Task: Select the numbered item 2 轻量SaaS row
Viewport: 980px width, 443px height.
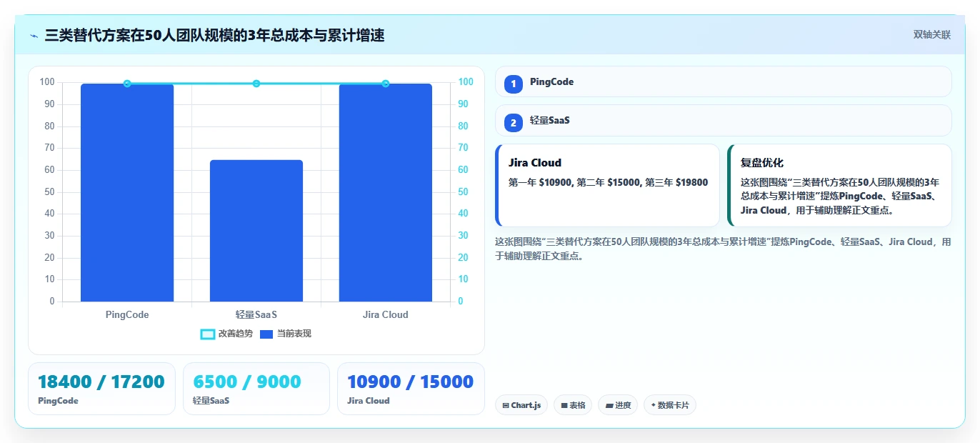Action: [x=723, y=120]
